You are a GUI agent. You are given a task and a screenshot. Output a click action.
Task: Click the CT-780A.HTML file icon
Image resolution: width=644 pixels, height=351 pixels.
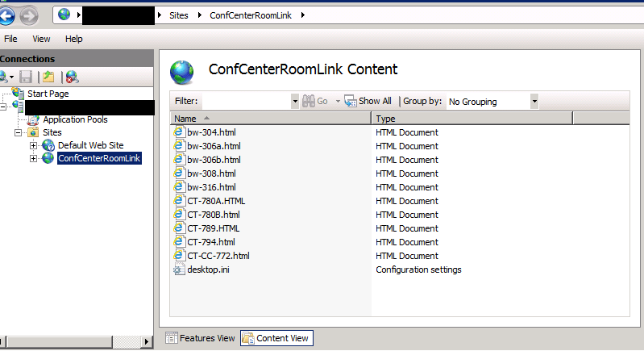(179, 201)
